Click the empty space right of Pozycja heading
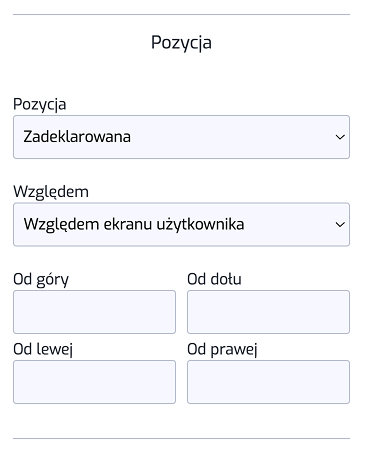 tap(281, 43)
